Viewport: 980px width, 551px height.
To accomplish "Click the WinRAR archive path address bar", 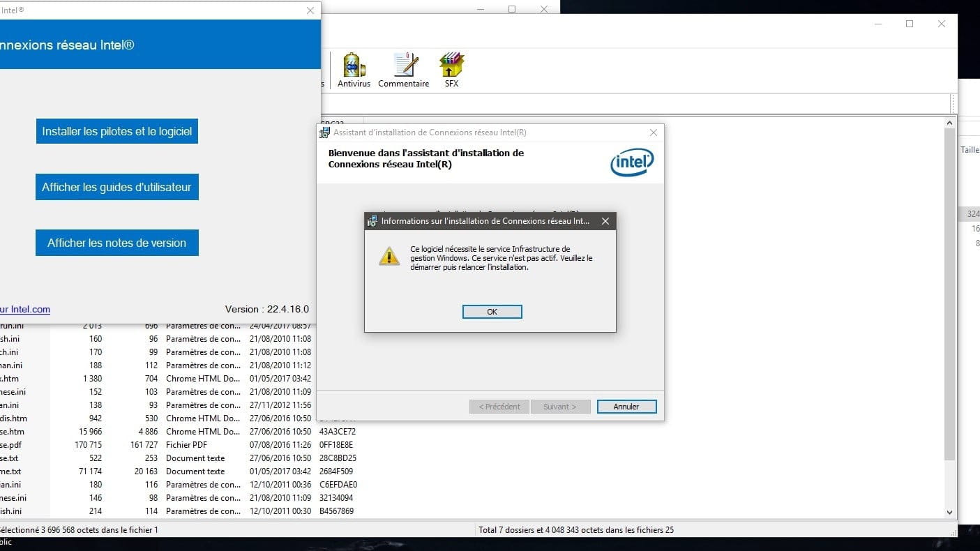I will (635, 104).
